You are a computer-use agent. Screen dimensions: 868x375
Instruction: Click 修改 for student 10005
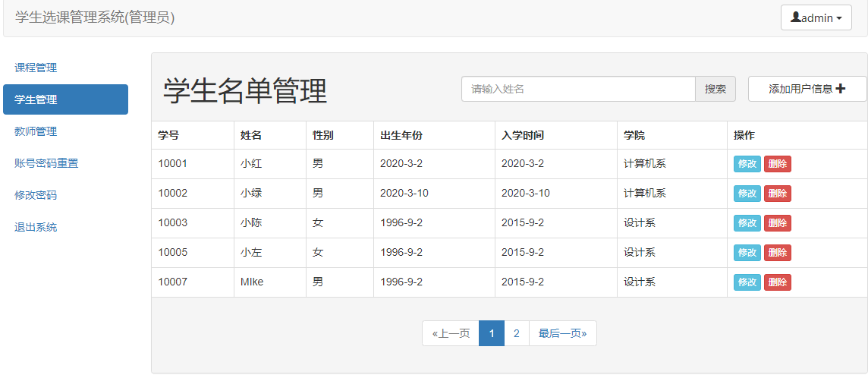point(747,253)
